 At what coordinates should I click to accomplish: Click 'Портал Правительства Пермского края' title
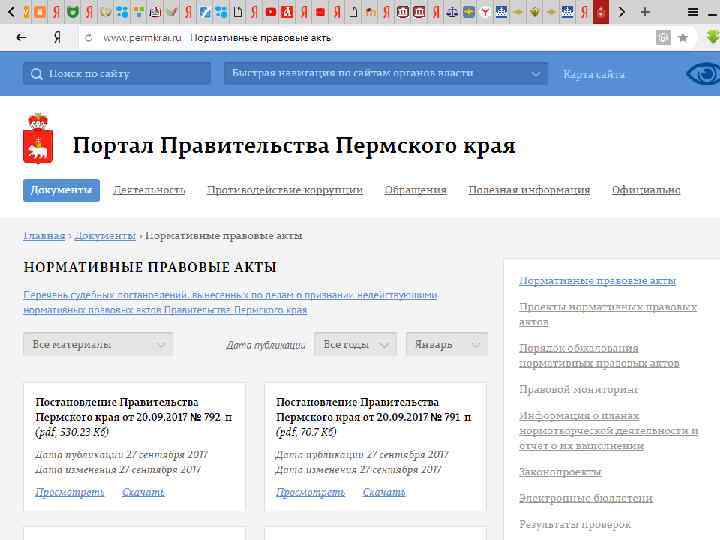point(294,146)
